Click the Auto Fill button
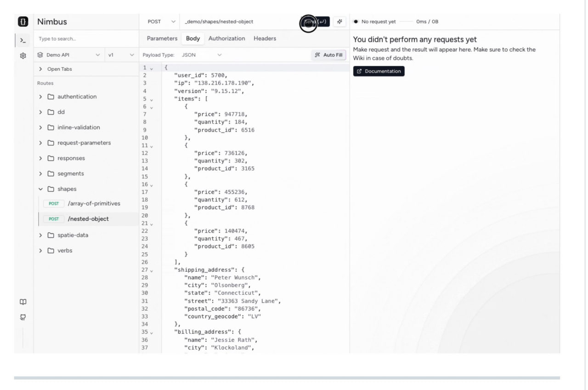Image resolution: width=588 pixels, height=390 pixels. 328,55
